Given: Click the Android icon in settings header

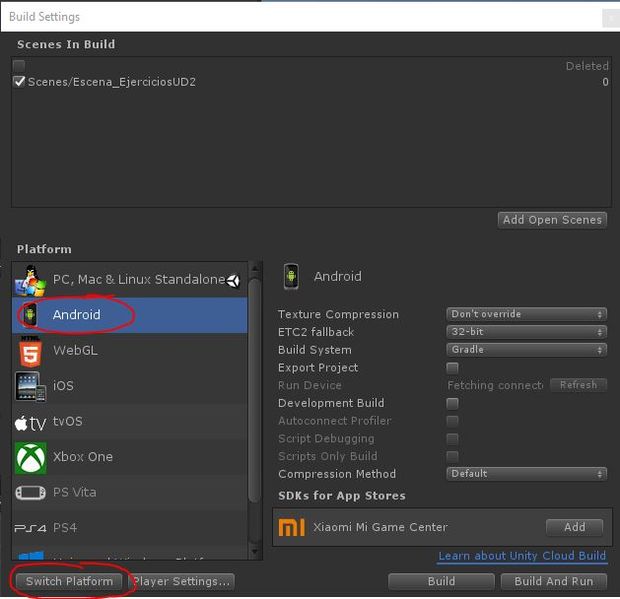Looking at the screenshot, I should (291, 276).
